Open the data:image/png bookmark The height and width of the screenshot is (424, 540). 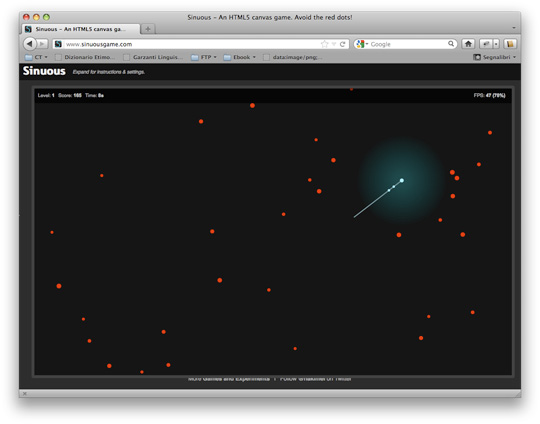(293, 57)
